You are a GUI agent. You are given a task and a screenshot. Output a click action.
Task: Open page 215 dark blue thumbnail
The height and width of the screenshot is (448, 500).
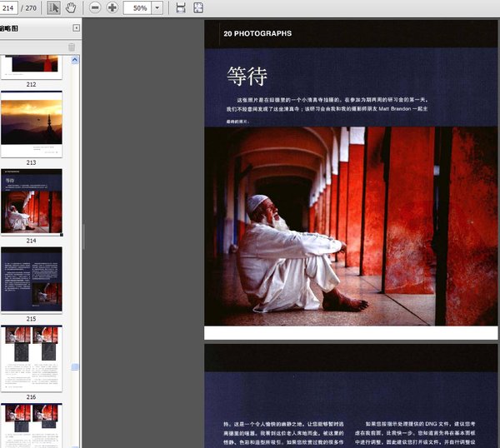point(32,281)
